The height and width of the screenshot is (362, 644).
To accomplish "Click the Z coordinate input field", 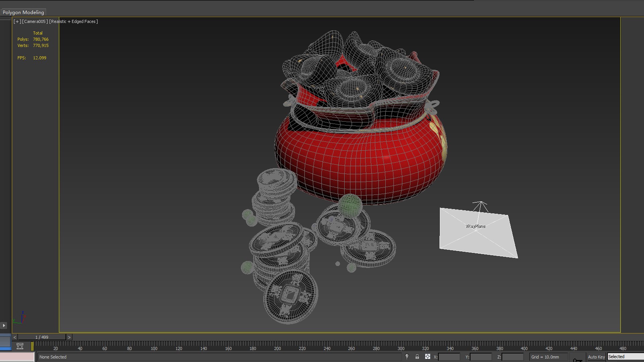I will (513, 357).
